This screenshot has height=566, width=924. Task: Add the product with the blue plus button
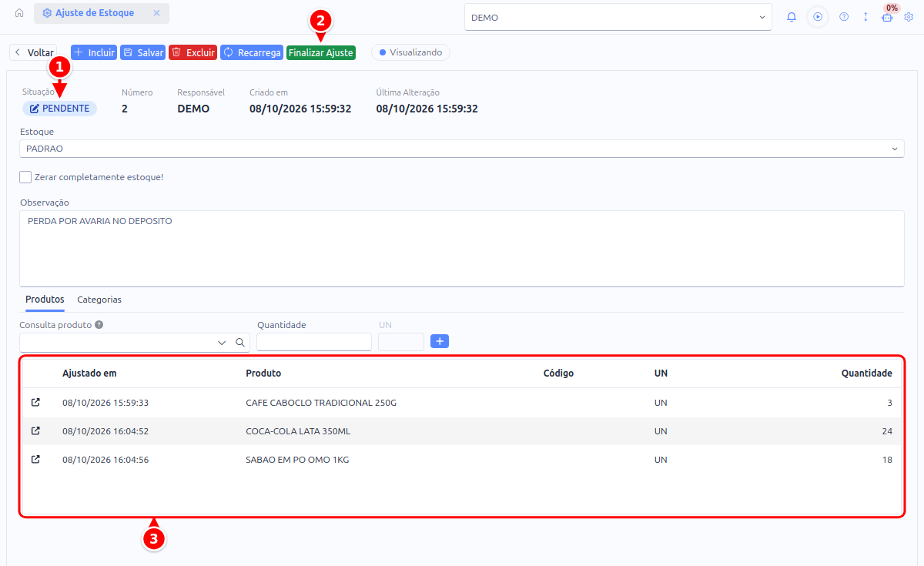(440, 341)
